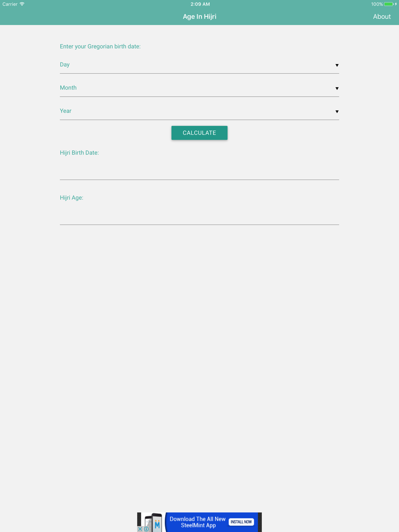Open the About page
The width and height of the screenshot is (399, 532).
point(382,16)
